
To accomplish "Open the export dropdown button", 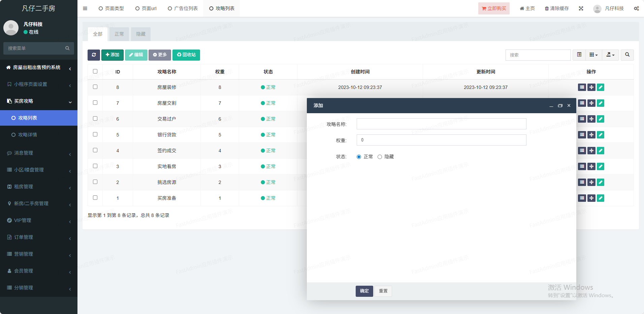I will tap(610, 55).
